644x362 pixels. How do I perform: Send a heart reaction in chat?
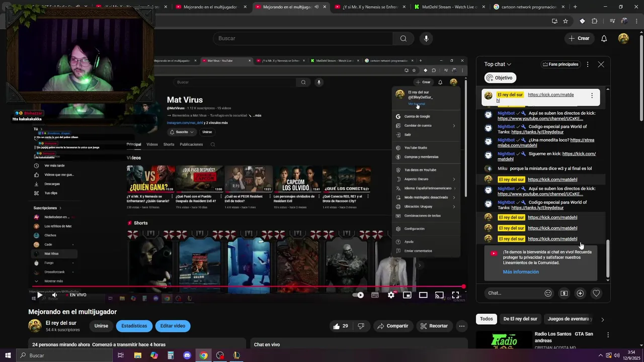click(x=596, y=293)
